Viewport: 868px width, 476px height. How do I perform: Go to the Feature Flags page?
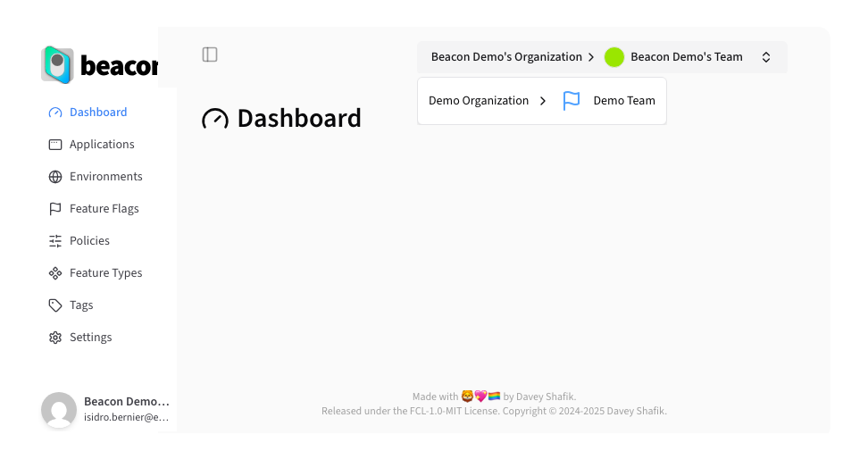(104, 209)
